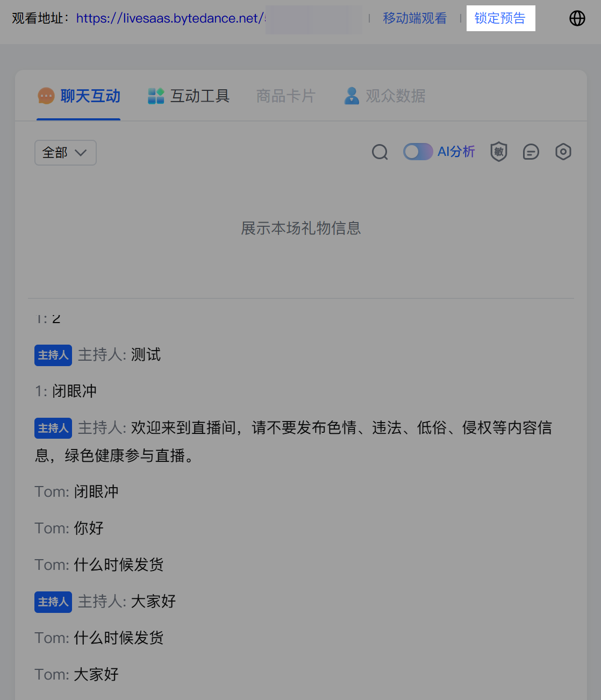Toggle the AI分析 switch
Image resolution: width=601 pixels, height=700 pixels.
418,152
